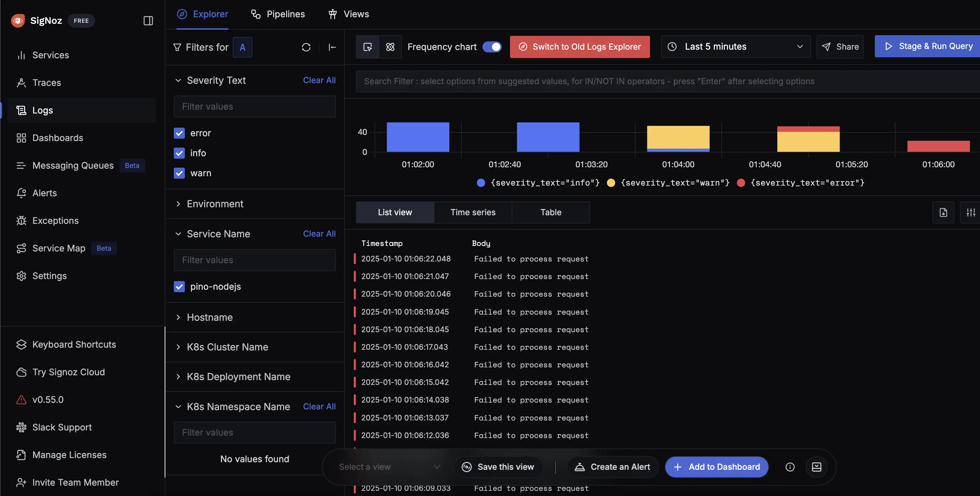Click the collapse sidebar icon
The height and width of the screenshot is (496, 980).
148,20
